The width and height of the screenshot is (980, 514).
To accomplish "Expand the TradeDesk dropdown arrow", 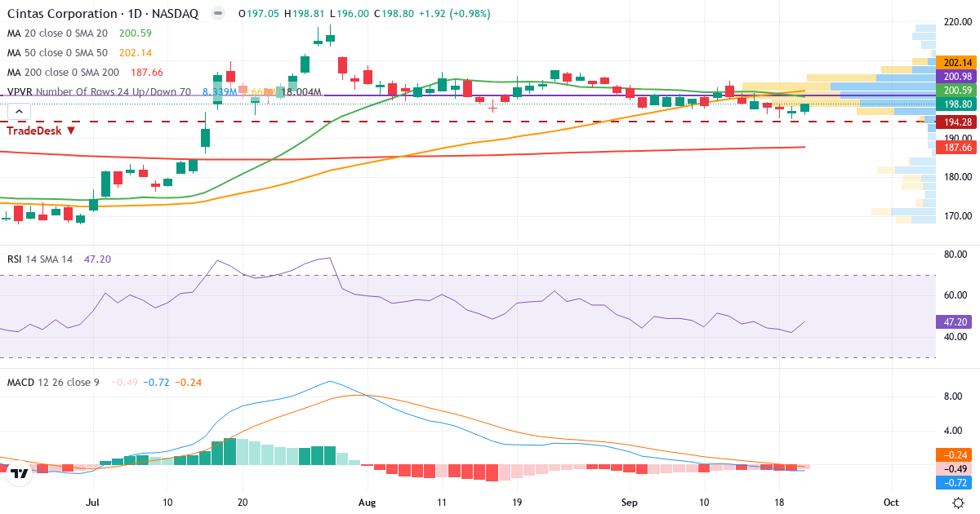I will click(x=71, y=131).
